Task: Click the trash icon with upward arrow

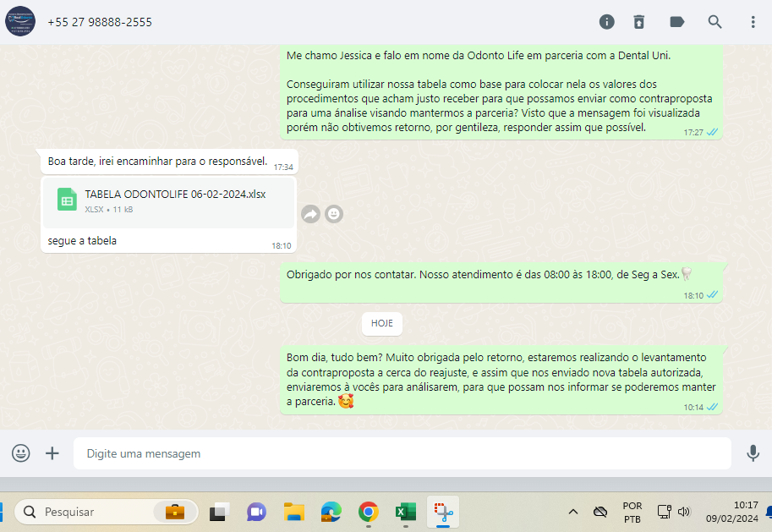Action: 639,22
